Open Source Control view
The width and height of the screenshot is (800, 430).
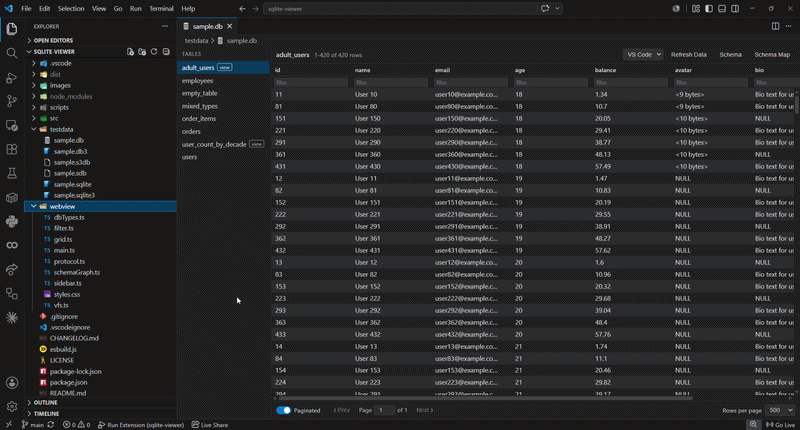[12, 101]
